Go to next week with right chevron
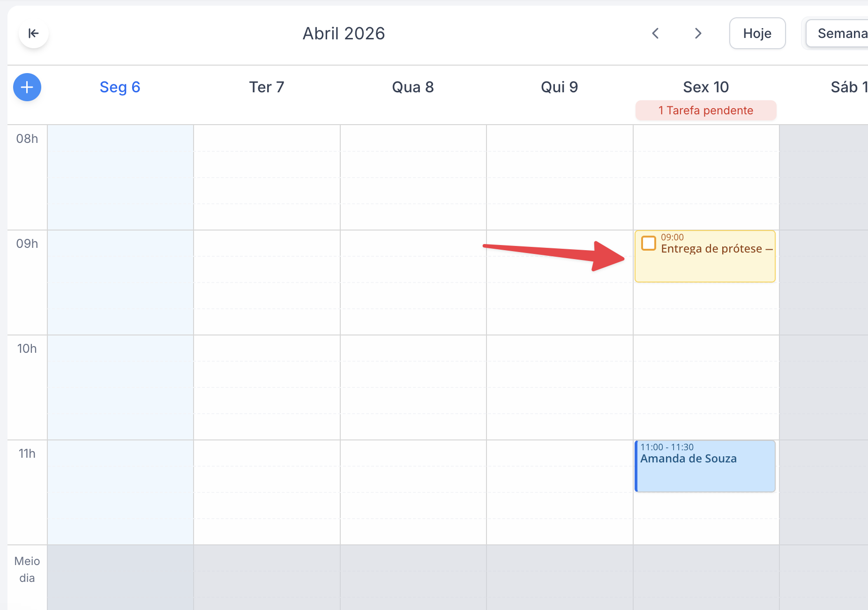The width and height of the screenshot is (868, 610). (698, 33)
